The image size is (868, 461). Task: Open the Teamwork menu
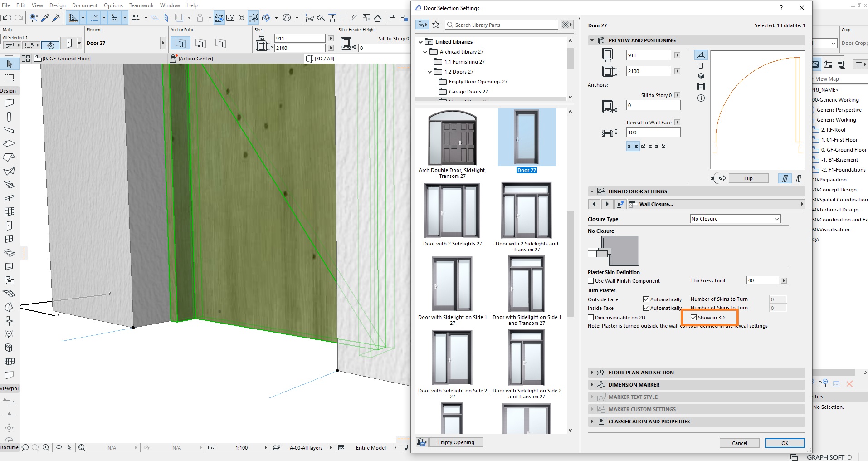click(141, 5)
